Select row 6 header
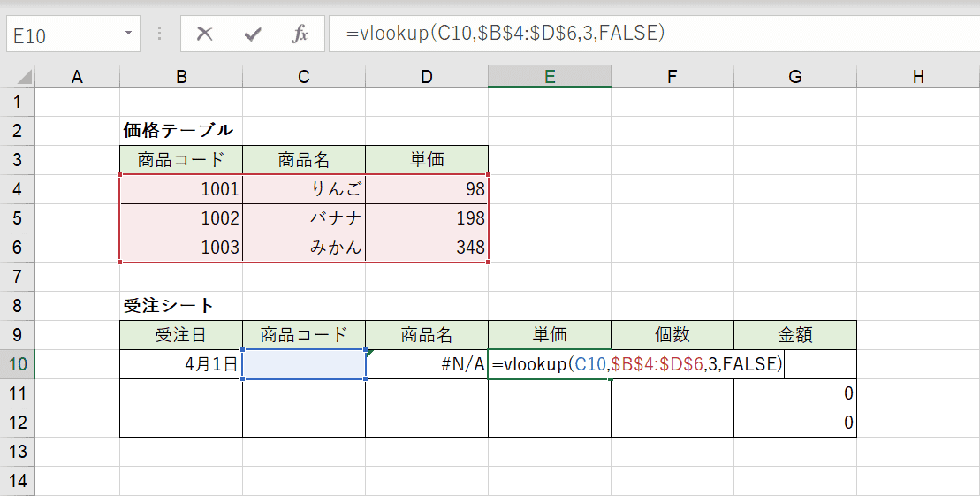 [x=18, y=247]
